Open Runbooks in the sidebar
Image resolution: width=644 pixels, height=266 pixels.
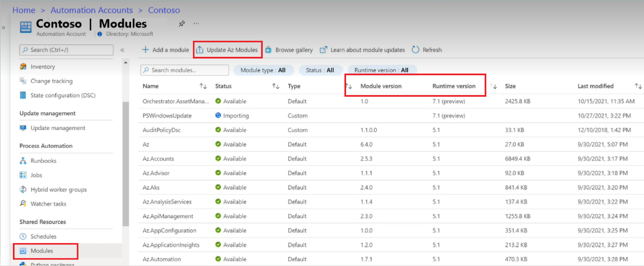43,161
